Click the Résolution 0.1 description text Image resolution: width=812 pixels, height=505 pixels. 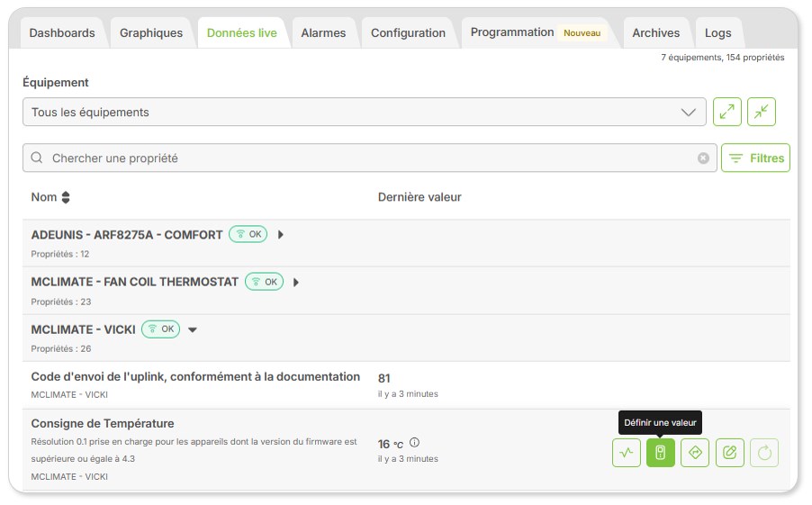pos(194,450)
